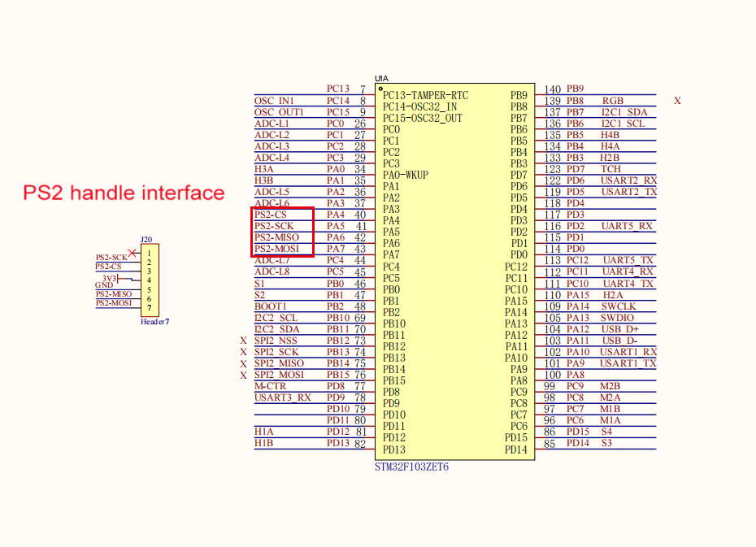Screen dimensions: 756x547
Task: Select the SPI2_MOSI net label
Action: 279,375
